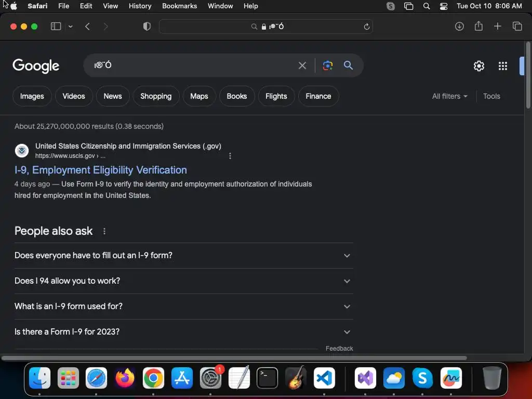Image resolution: width=532 pixels, height=399 pixels.
Task: Expand 'What is an I-9 form used for?'
Action: (183, 307)
